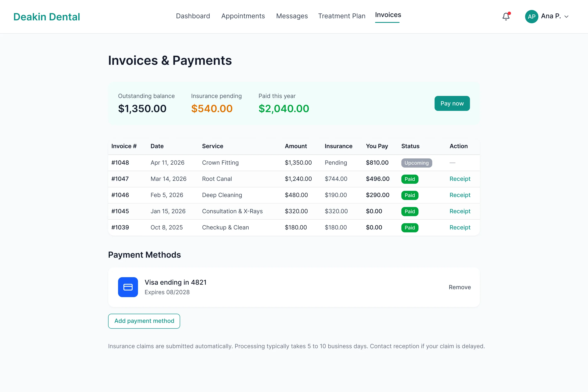Click the $744.00 insurance amount

[x=336, y=179]
